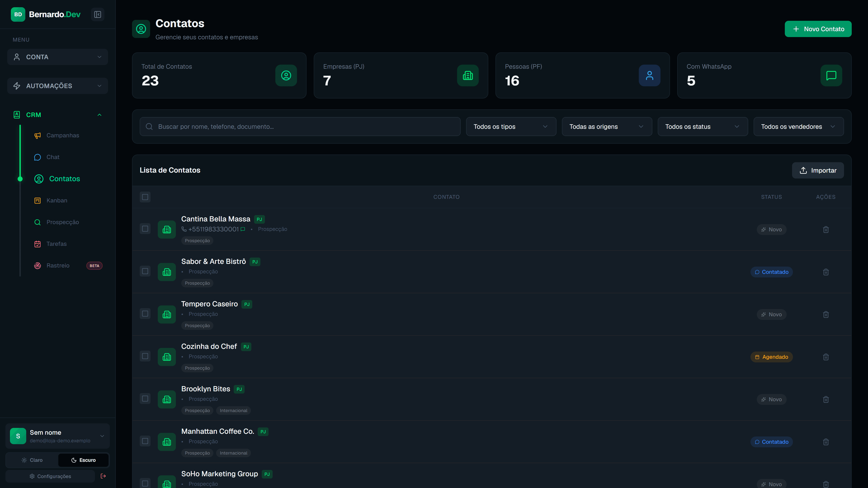Click the Tarefas calendar icon
This screenshot has height=488, width=868.
37,244
